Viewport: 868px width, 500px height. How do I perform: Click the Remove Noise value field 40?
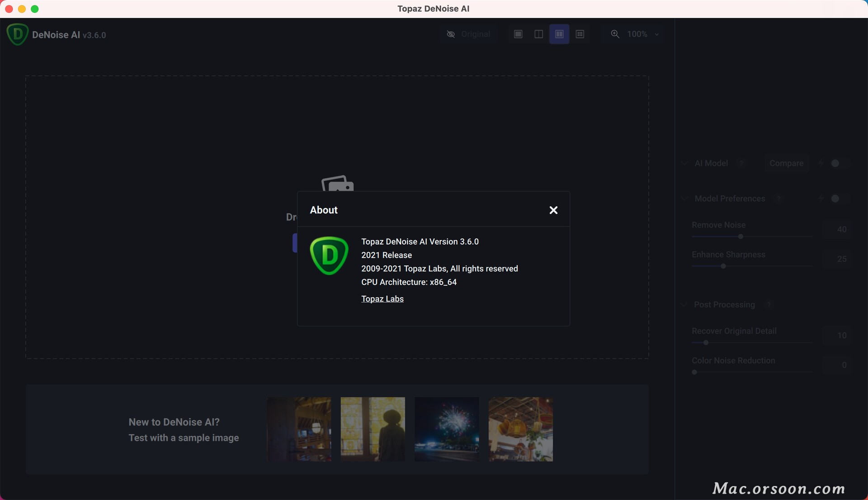point(836,229)
